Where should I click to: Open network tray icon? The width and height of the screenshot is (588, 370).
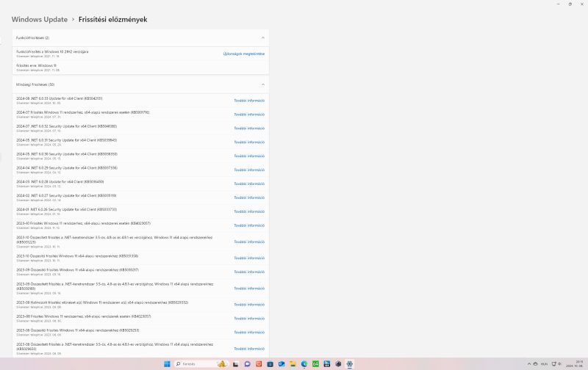click(553, 364)
